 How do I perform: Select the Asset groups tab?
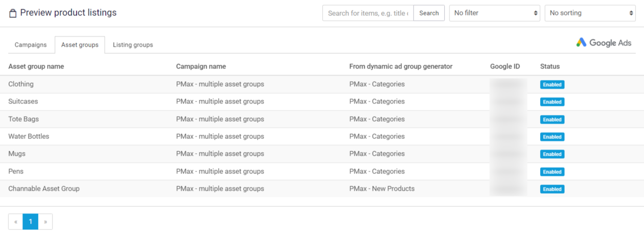[80, 45]
